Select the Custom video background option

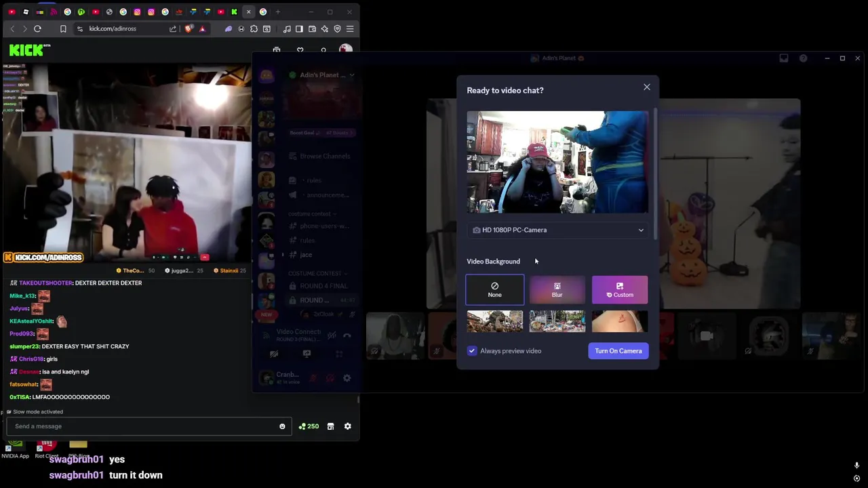[619, 289]
